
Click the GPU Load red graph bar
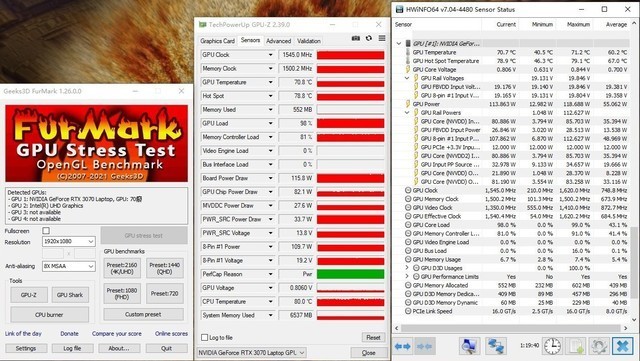pos(350,123)
